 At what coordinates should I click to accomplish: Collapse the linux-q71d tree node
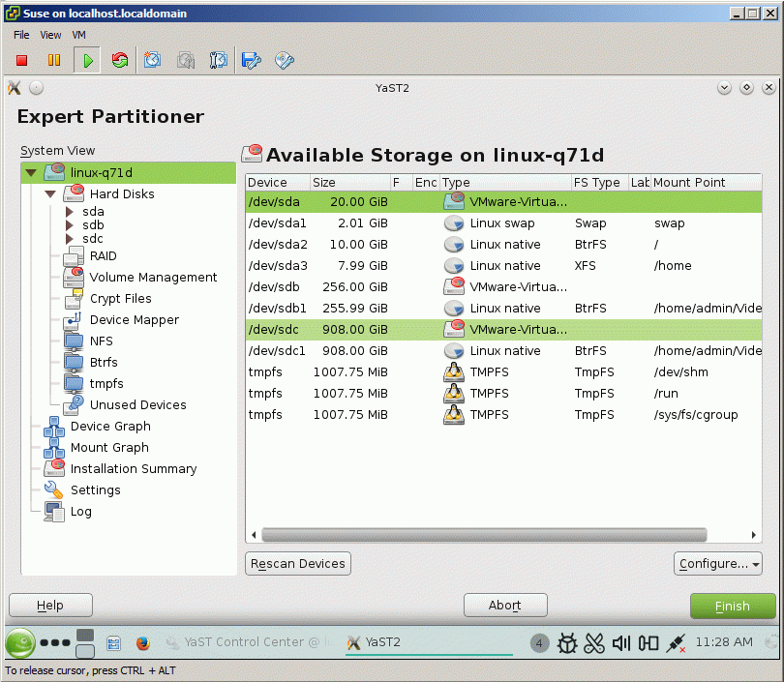31,173
